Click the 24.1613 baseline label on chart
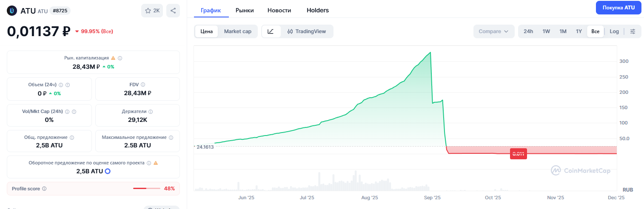The width and height of the screenshot is (644, 209). (x=205, y=147)
